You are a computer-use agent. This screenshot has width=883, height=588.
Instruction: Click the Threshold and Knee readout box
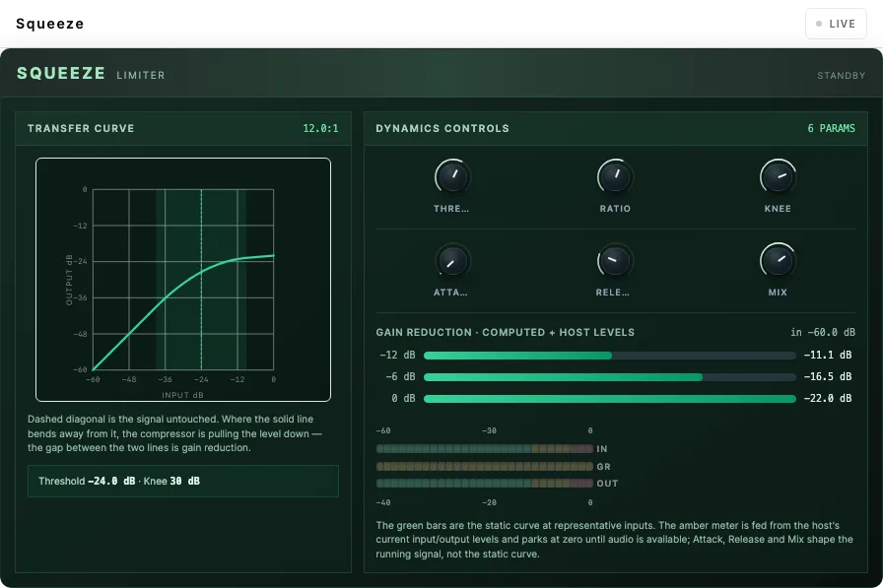coord(183,481)
